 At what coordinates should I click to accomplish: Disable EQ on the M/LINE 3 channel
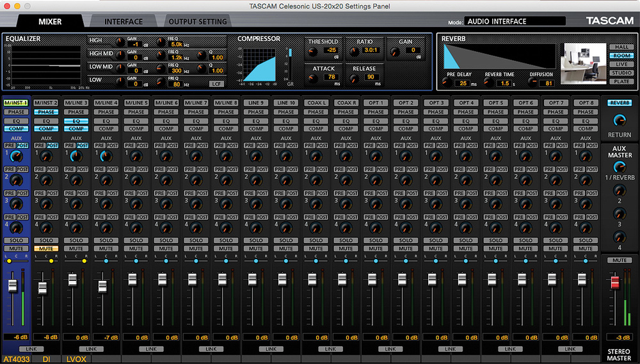tap(76, 121)
